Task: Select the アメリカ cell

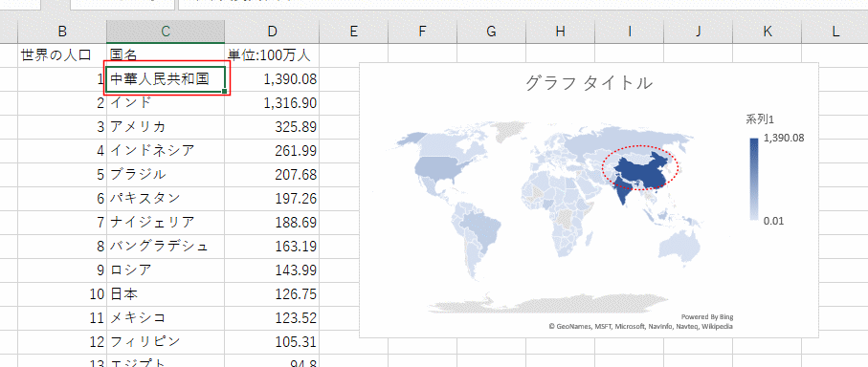Action: pyautogui.click(x=166, y=127)
